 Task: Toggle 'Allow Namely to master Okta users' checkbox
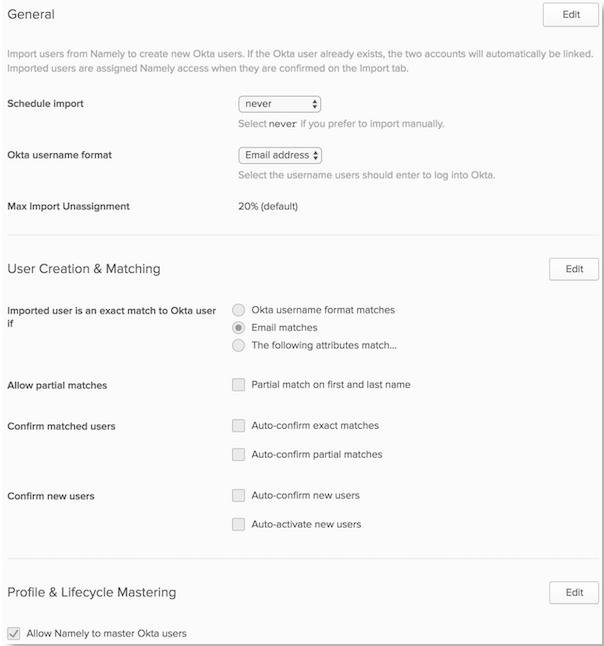click(x=14, y=633)
